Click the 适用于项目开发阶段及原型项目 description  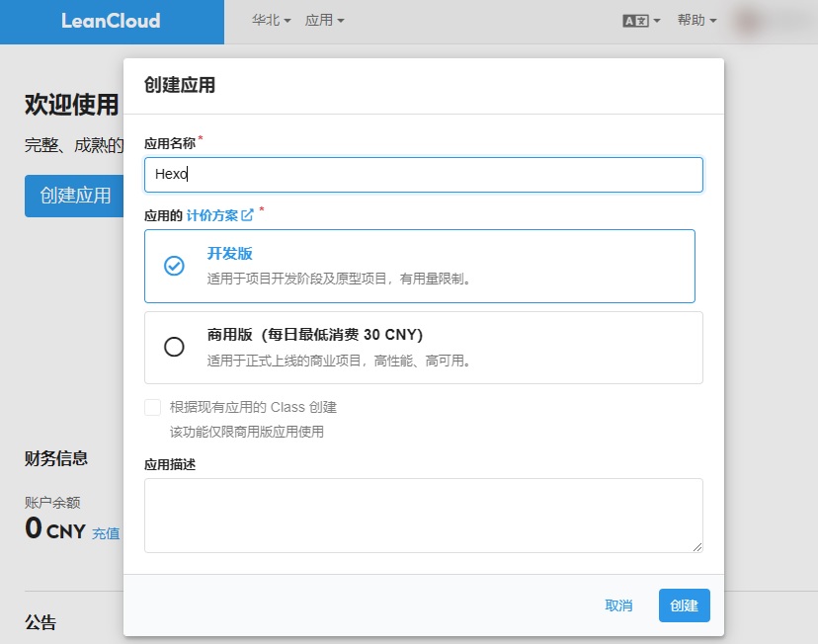pyautogui.click(x=339, y=279)
